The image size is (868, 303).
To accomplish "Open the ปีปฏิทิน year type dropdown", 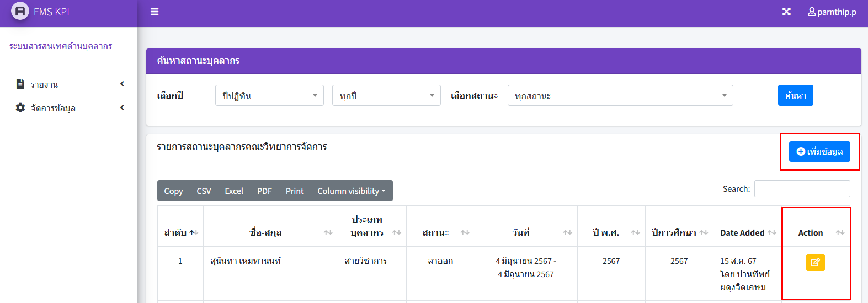I will pos(269,95).
